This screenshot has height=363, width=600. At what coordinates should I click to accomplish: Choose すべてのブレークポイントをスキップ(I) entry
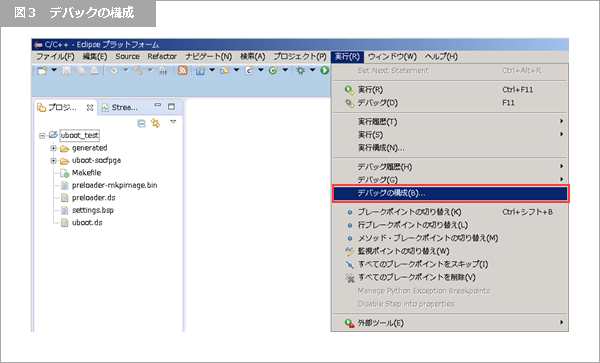click(x=450, y=264)
